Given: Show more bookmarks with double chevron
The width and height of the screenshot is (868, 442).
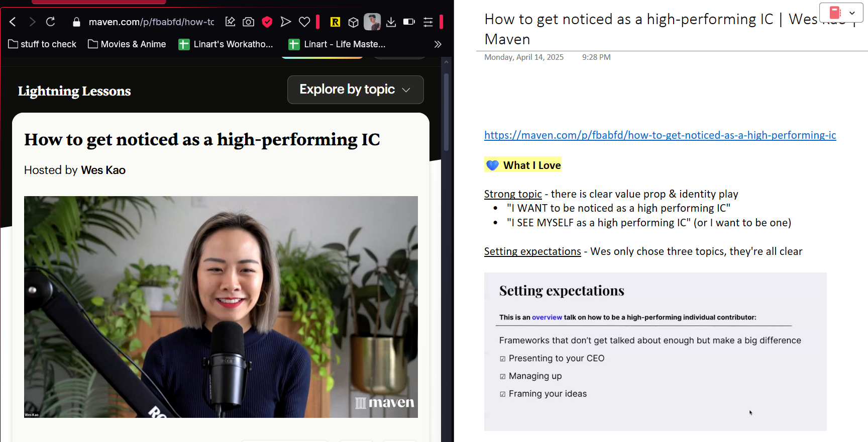Looking at the screenshot, I should 438,44.
